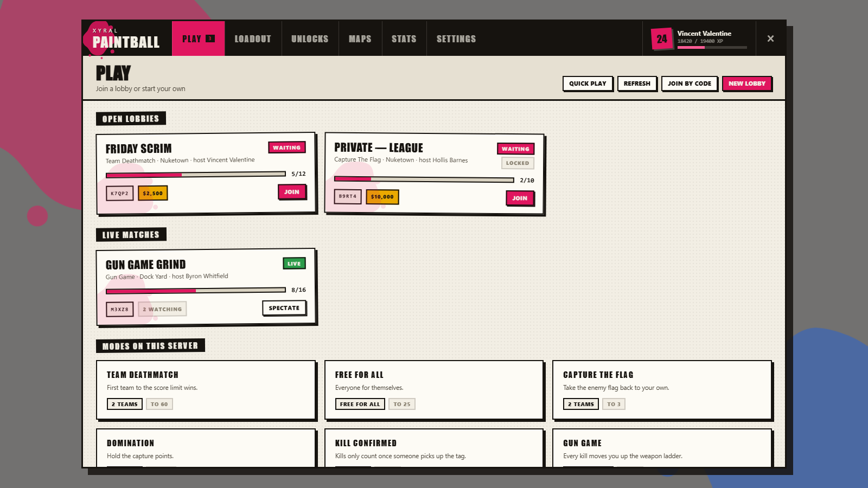Click lobby code B9RT4
This screenshot has width=868, height=488.
tap(348, 196)
